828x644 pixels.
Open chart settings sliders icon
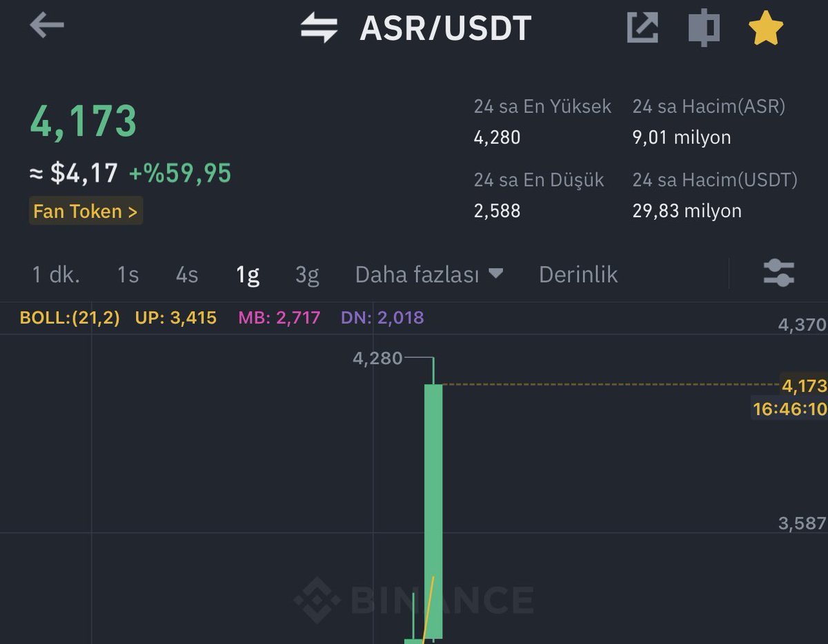point(779,273)
